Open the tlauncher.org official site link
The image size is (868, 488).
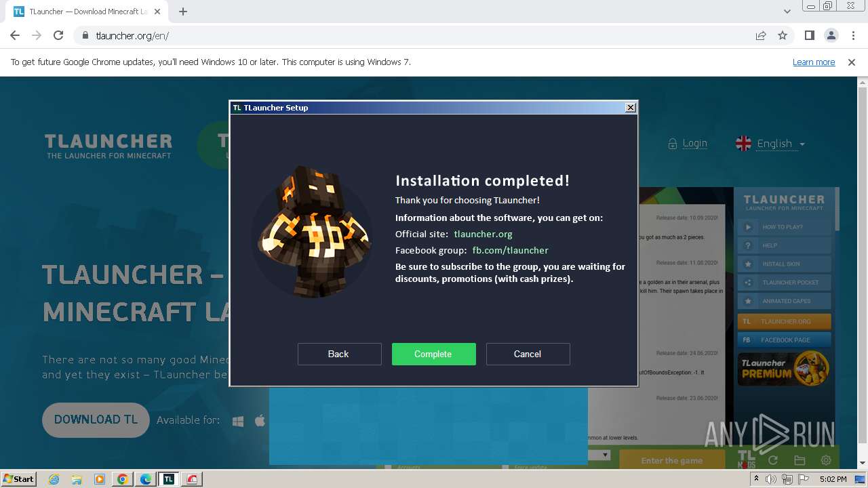pyautogui.click(x=483, y=234)
